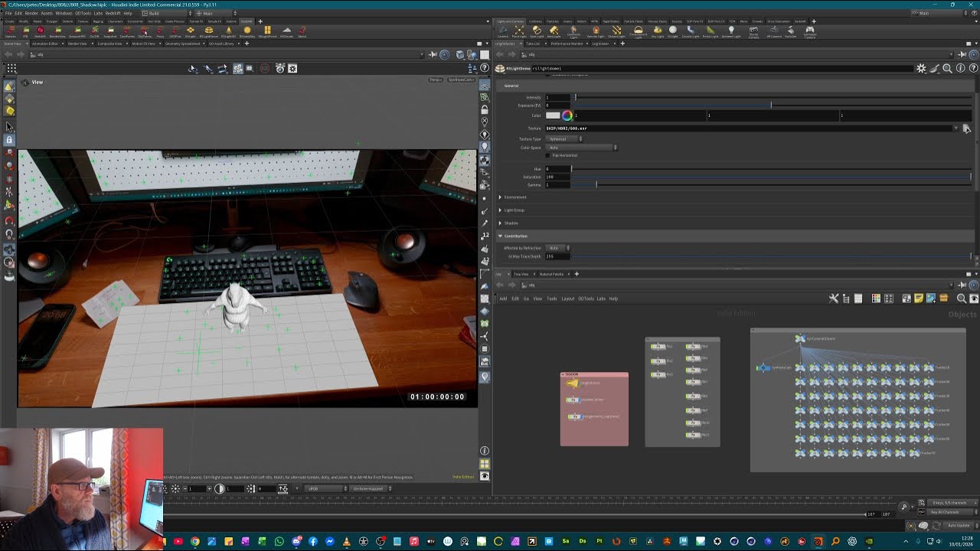Click the viewport snapshot camera icon

280,68
